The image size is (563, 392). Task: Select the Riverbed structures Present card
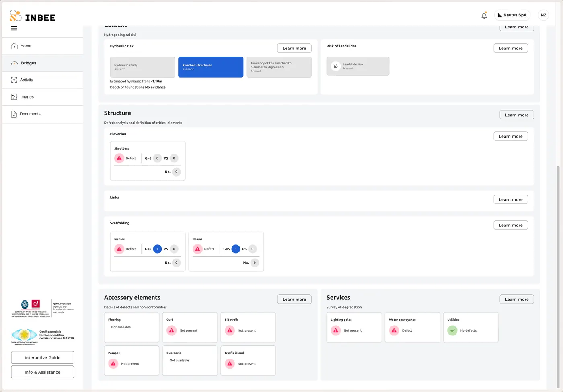(x=211, y=67)
